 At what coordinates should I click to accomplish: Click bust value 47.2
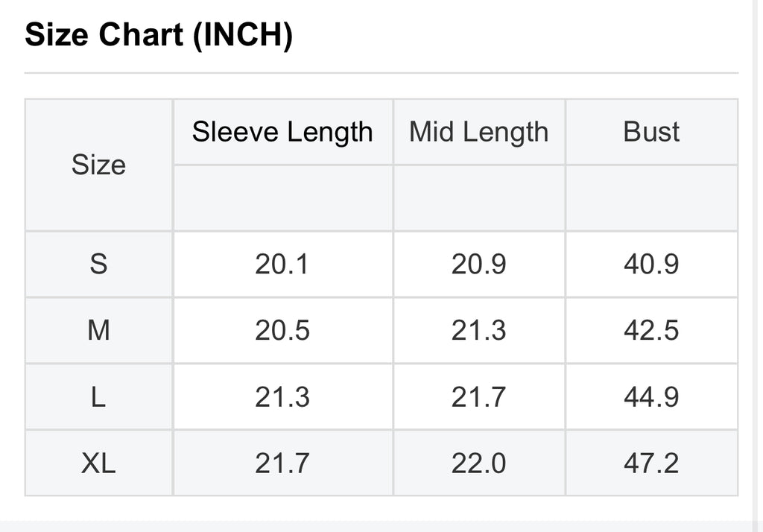coord(651,463)
